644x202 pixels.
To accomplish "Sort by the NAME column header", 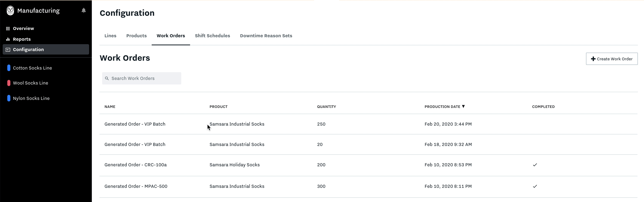I will 110,107.
